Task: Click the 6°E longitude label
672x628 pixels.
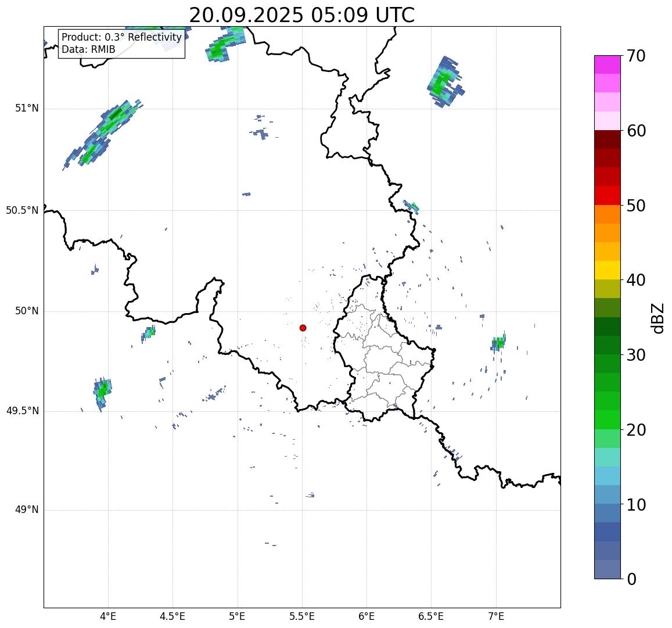Action: (x=366, y=616)
